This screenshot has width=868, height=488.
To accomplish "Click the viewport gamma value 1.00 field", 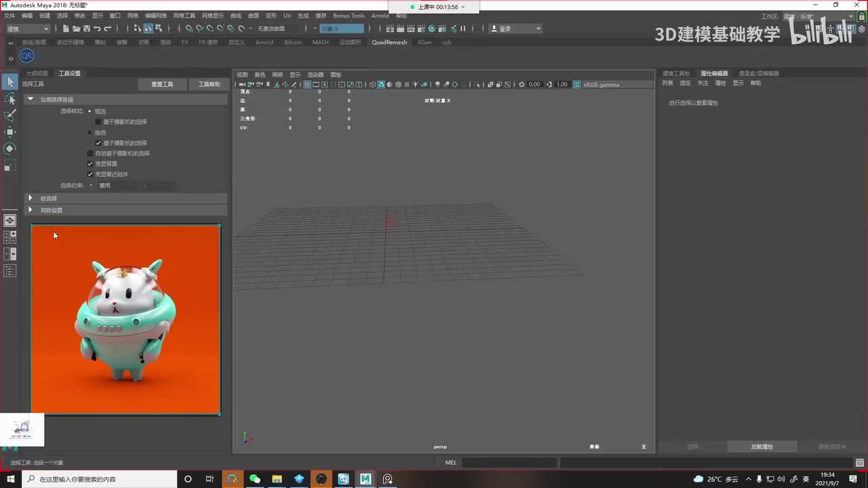I will (562, 85).
